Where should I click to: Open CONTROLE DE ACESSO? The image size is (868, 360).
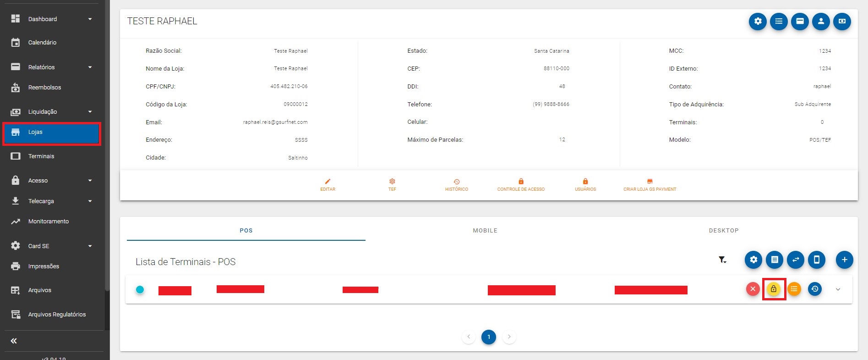click(x=521, y=185)
